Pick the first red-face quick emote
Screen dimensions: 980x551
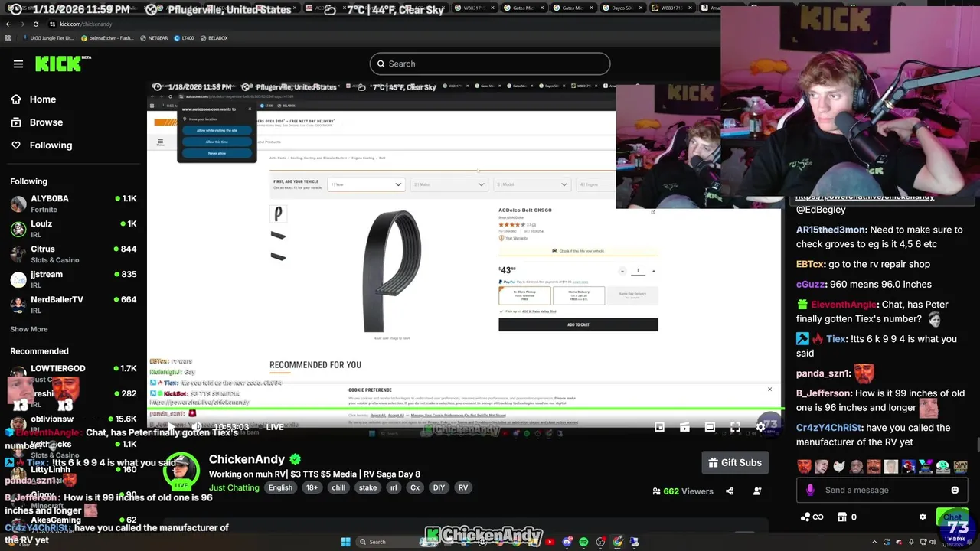804,466
